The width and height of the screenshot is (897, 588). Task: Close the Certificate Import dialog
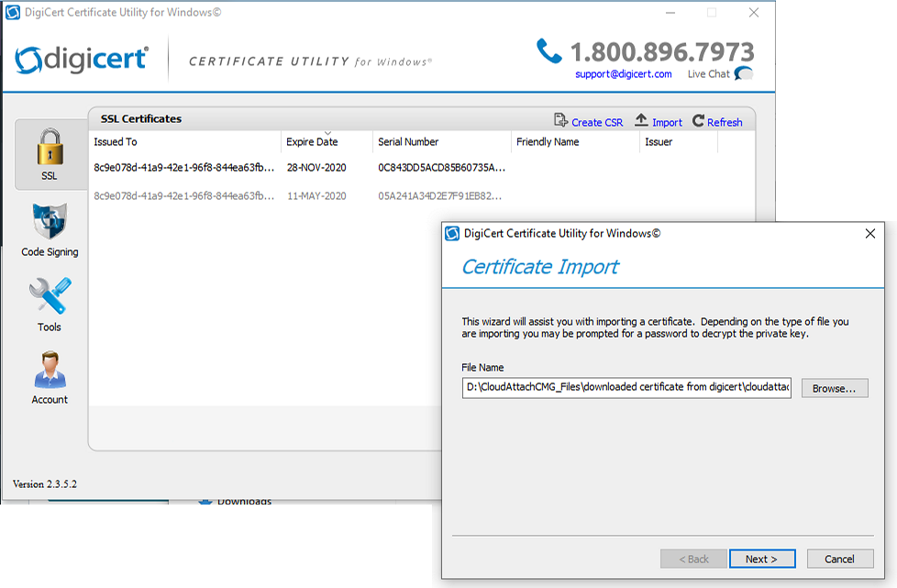870,233
